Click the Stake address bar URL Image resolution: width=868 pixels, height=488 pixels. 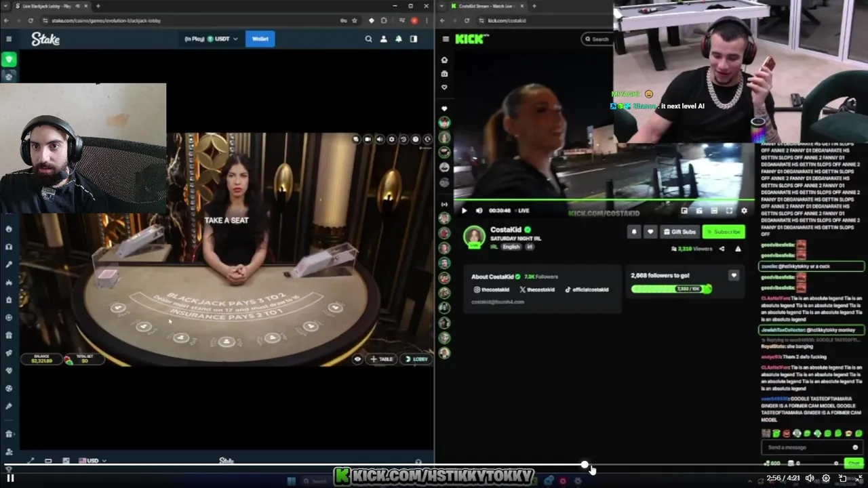[x=106, y=20]
